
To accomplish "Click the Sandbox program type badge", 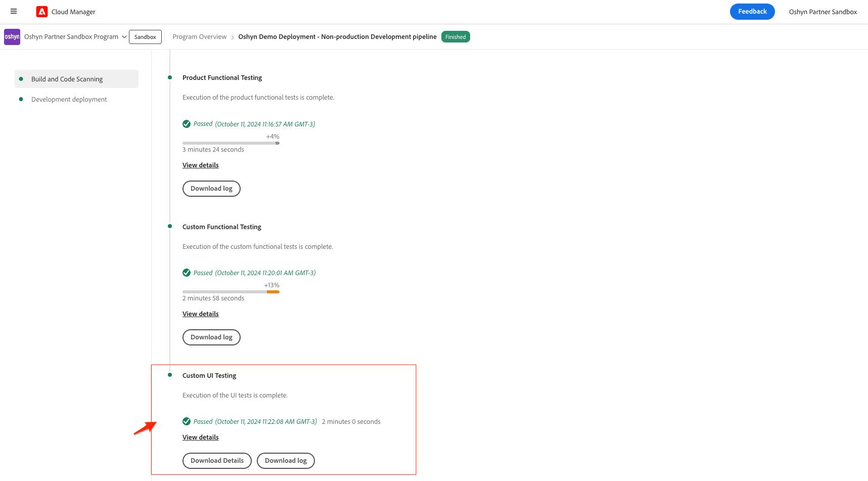I will pos(145,37).
